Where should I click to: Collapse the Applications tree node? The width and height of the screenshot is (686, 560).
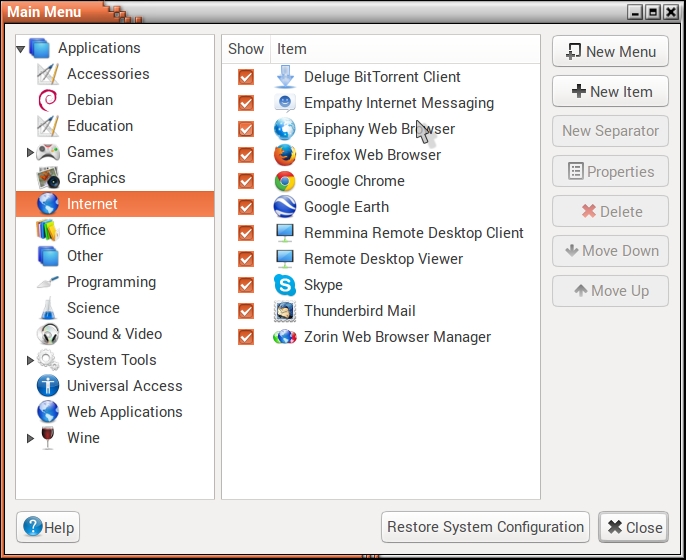(x=21, y=49)
